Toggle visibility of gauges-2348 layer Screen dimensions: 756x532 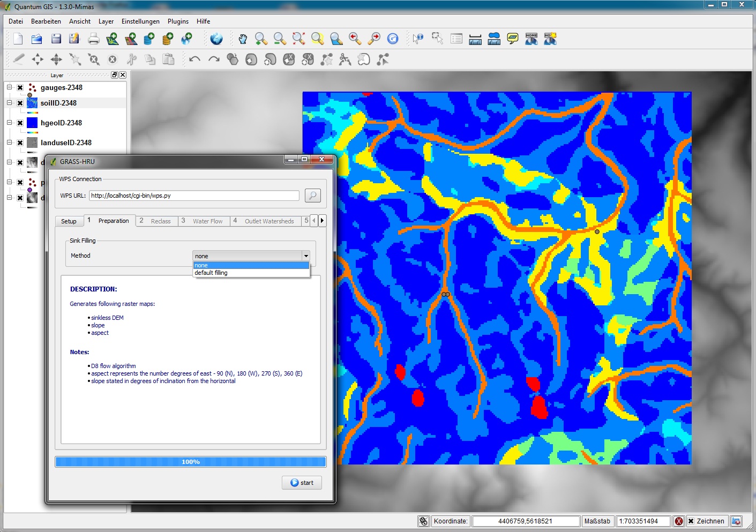20,88
